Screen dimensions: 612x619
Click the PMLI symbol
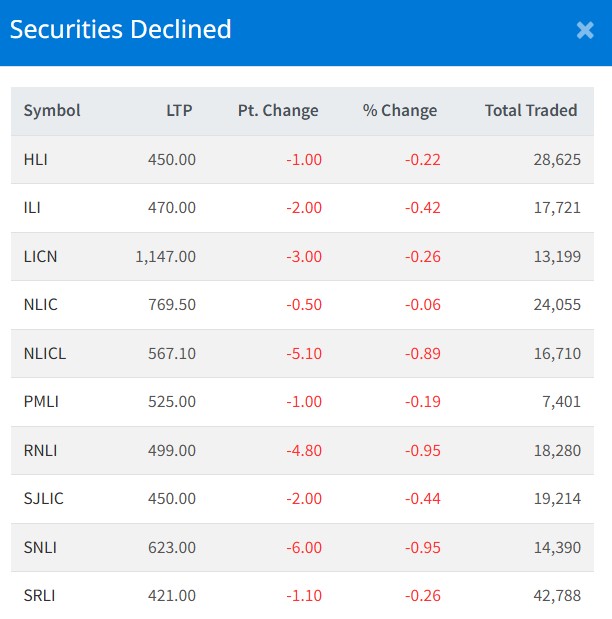tap(41, 402)
